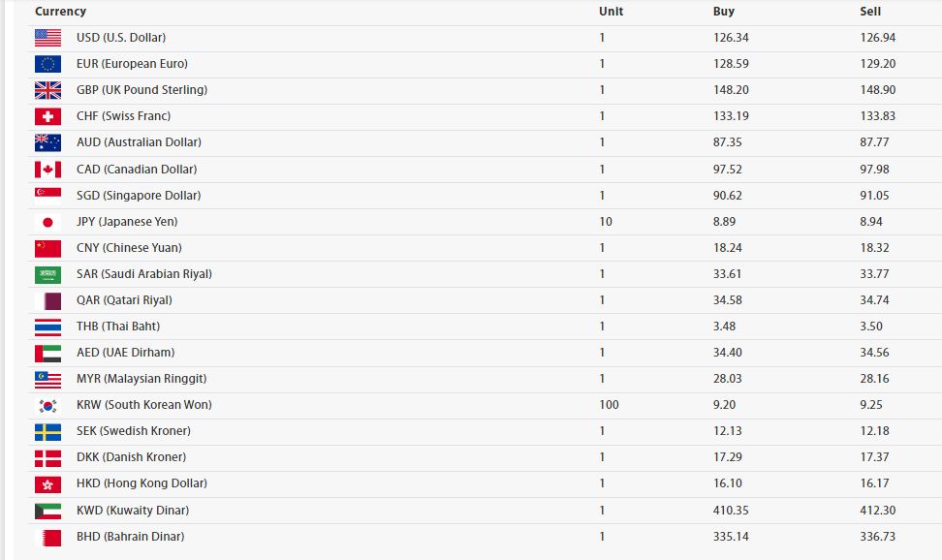Image resolution: width=942 pixels, height=560 pixels.
Task: Select the Hong Kong flag icon
Action: coord(48,484)
